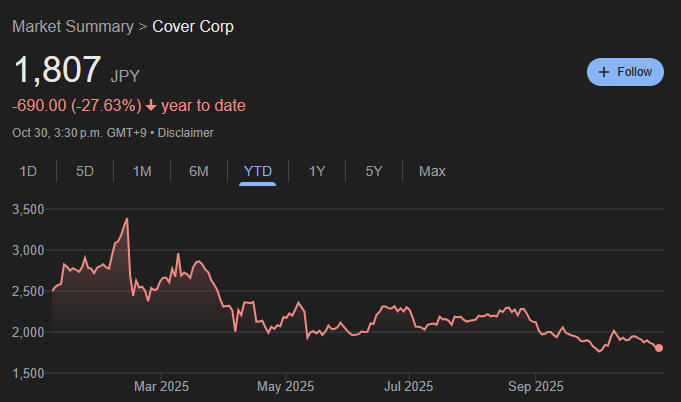Click the year to date label
Screen dimensions: 681x402
tap(203, 105)
